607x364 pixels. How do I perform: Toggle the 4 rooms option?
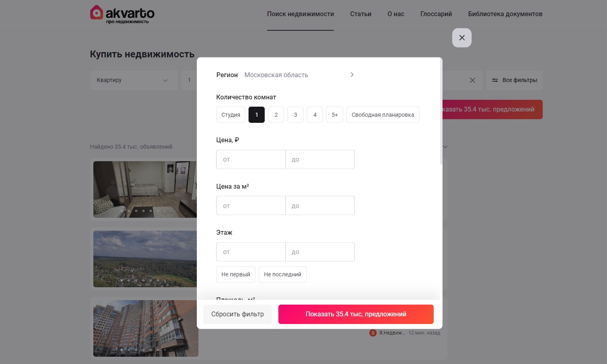pyautogui.click(x=315, y=115)
